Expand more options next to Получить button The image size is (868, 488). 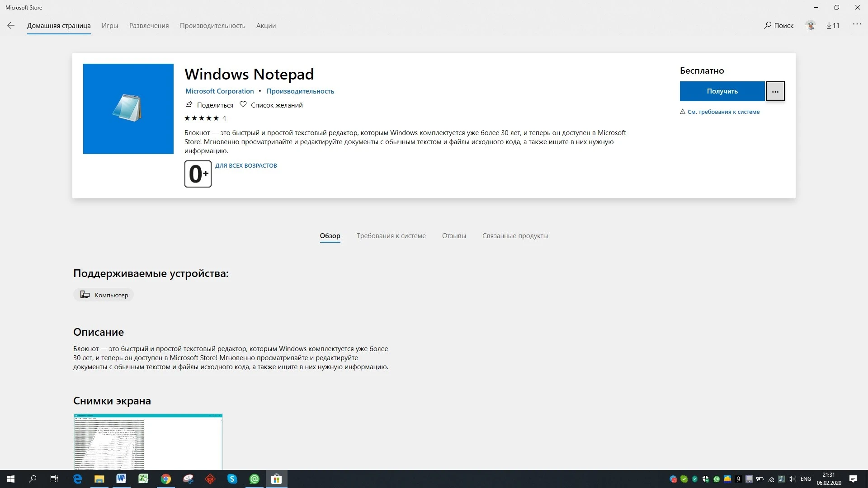click(775, 91)
